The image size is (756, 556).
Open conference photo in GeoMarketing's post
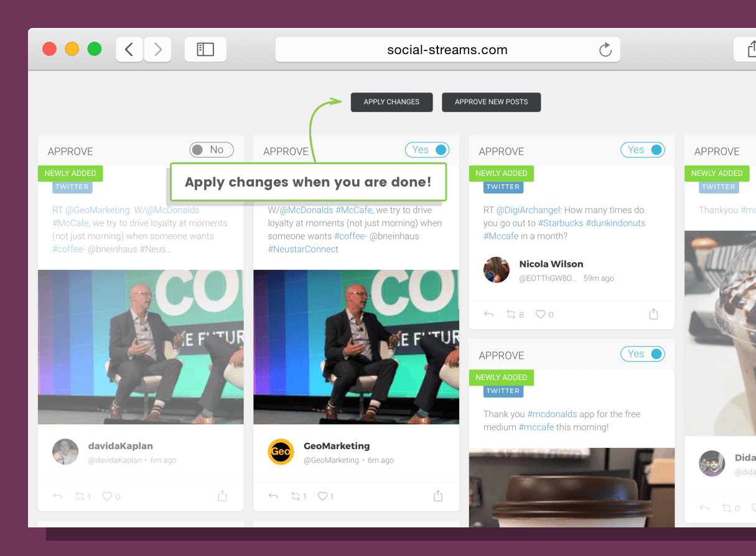click(357, 347)
